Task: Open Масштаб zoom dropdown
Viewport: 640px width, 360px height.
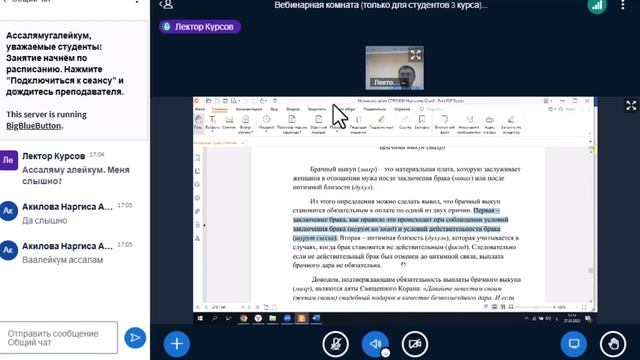Action: 267,123
